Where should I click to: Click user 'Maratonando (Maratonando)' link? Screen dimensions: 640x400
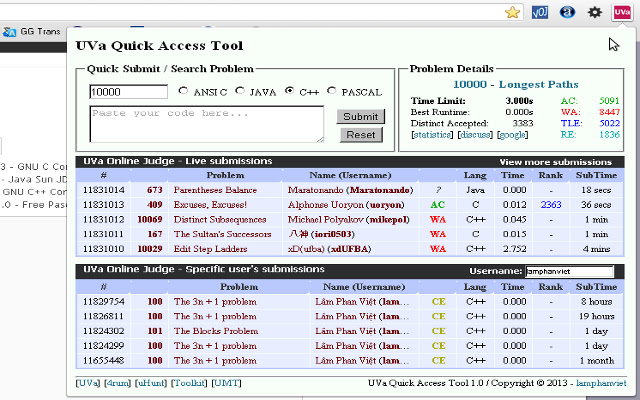[351, 190]
